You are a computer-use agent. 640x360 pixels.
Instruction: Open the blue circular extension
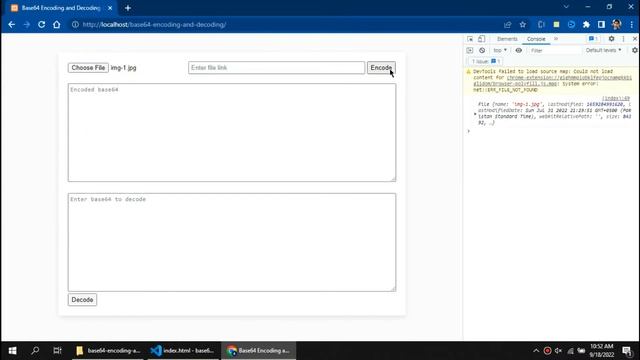pyautogui.click(x=571, y=24)
